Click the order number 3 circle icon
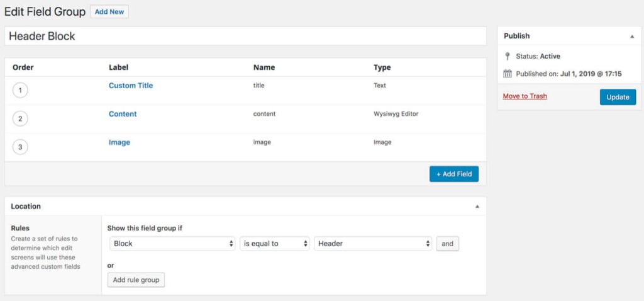The width and height of the screenshot is (644, 301). point(20,147)
